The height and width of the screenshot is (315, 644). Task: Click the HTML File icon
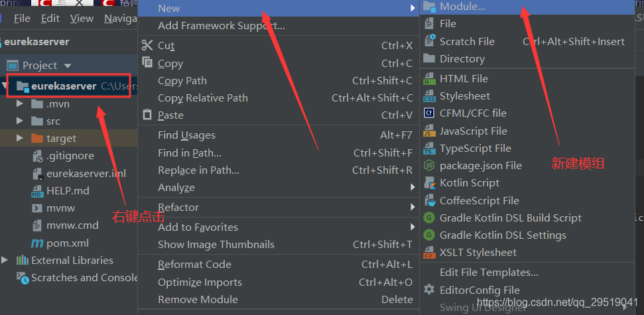(x=429, y=79)
